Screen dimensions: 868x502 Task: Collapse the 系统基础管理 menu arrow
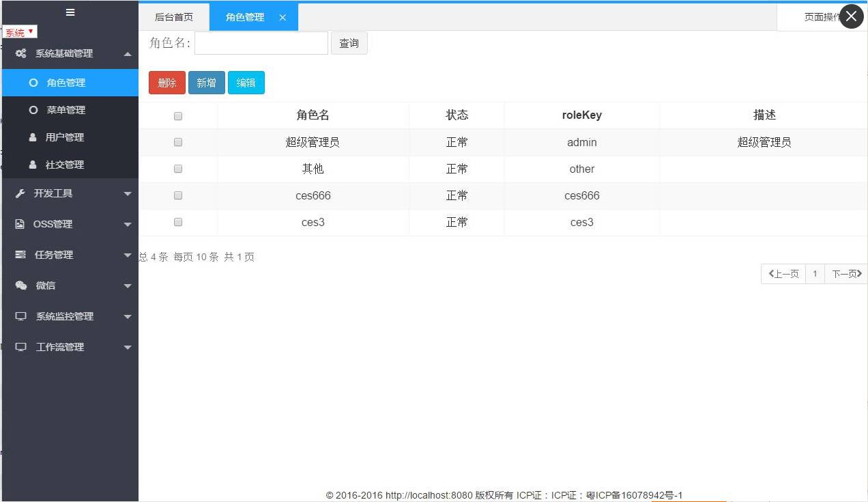point(128,54)
